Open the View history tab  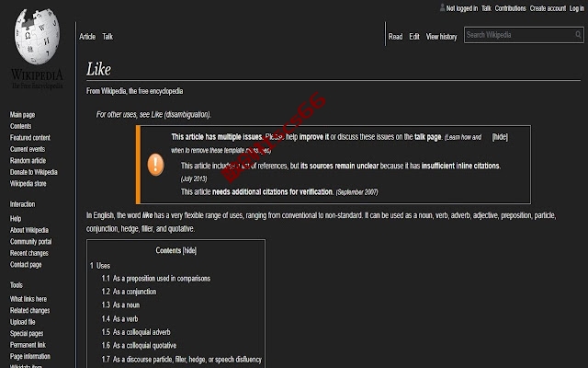[x=441, y=37]
